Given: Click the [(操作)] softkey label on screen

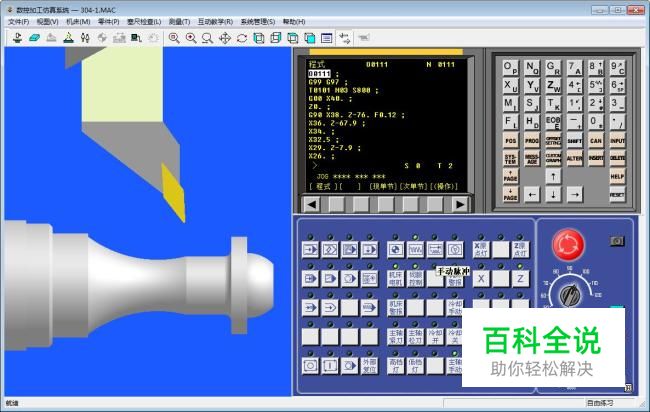Looking at the screenshot, I should pyautogui.click(x=444, y=187).
